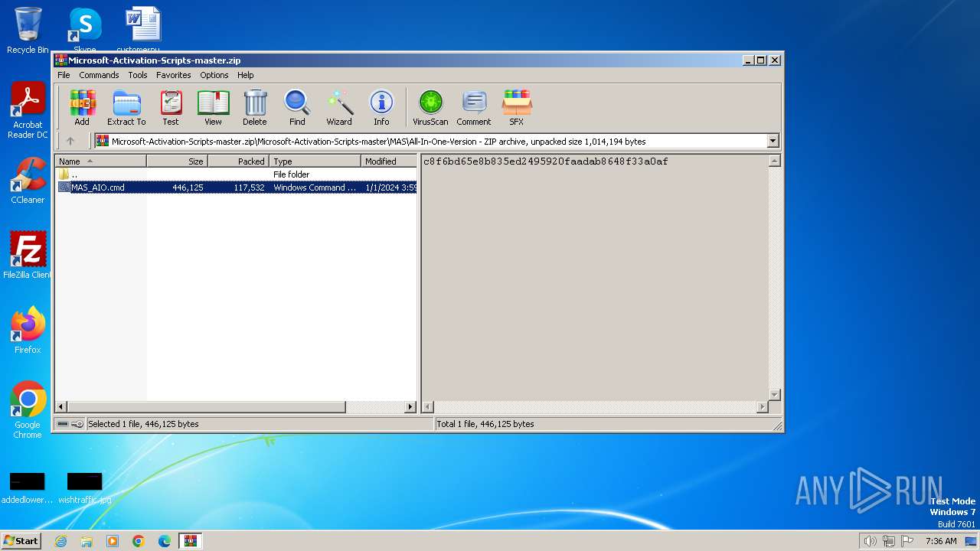Click the SFX toolbar icon
Screen dimensions: 980x551
pos(517,108)
